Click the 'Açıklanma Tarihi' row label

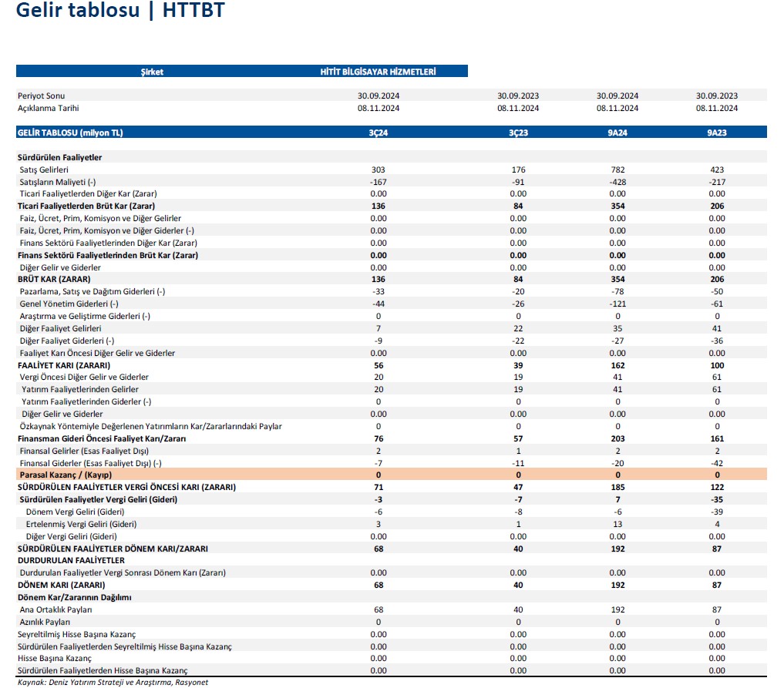tap(49, 109)
